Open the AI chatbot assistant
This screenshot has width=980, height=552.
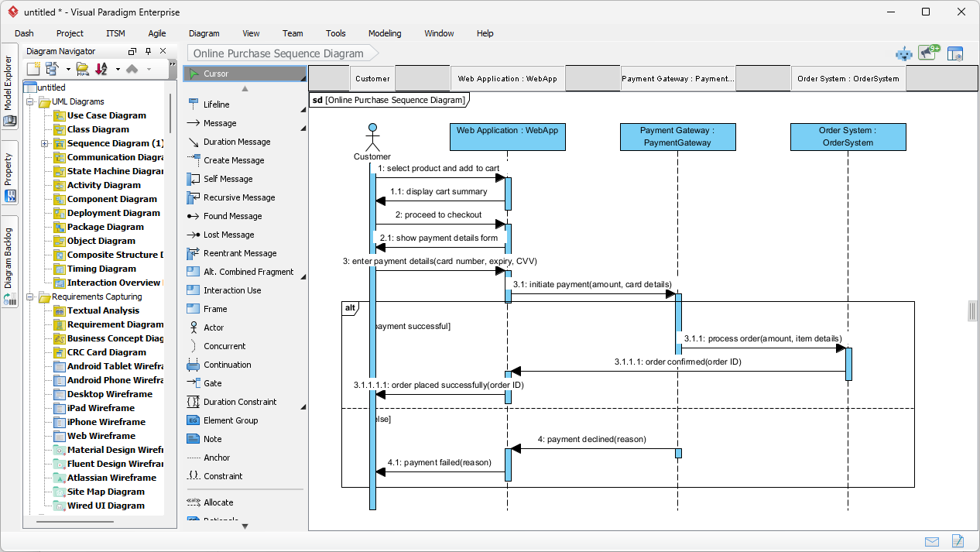(x=904, y=53)
